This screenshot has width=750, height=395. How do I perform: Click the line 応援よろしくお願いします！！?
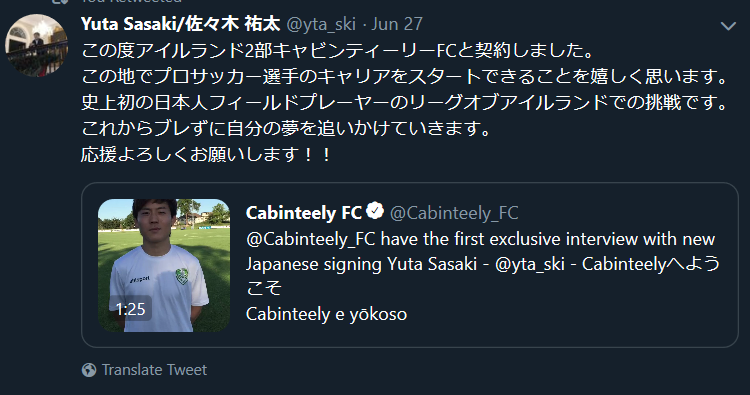[x=207, y=154]
